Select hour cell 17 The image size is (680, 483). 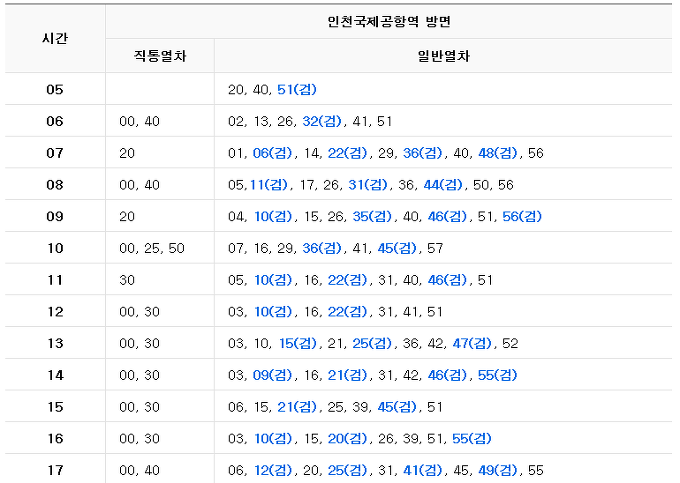[55, 470]
